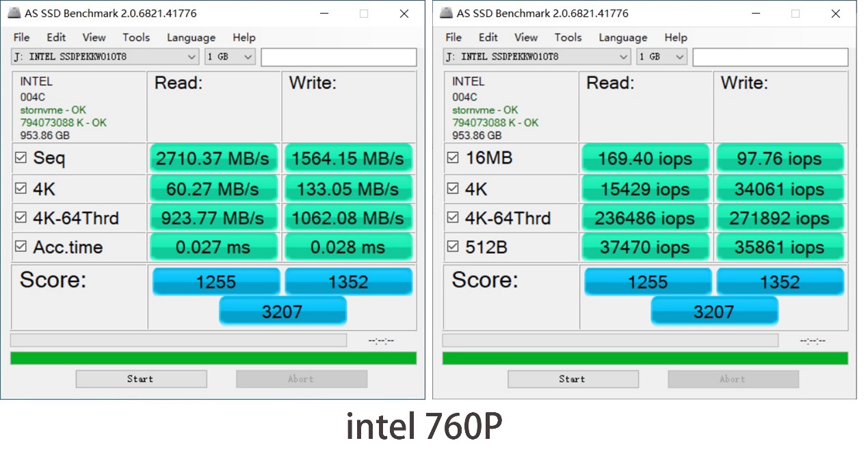
Task: Disable the 512B test checkbox
Action: [x=453, y=246]
